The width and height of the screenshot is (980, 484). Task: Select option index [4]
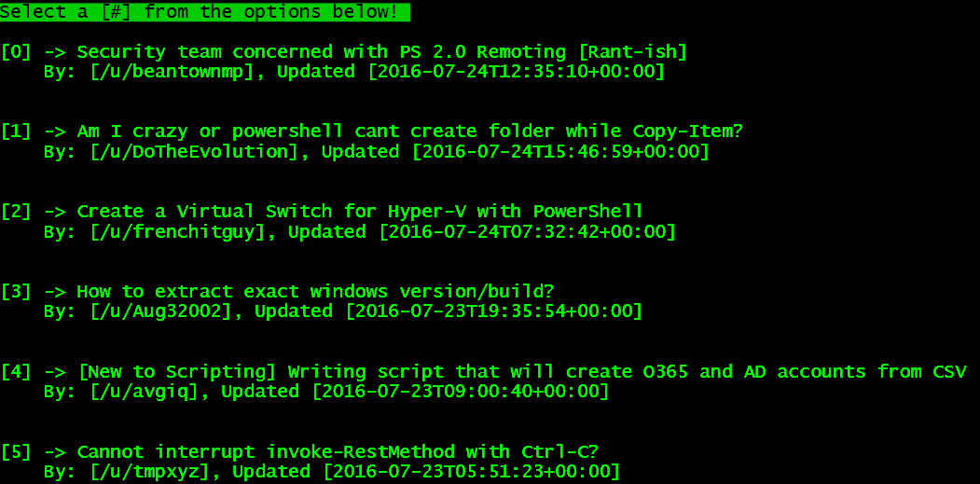click(x=17, y=372)
